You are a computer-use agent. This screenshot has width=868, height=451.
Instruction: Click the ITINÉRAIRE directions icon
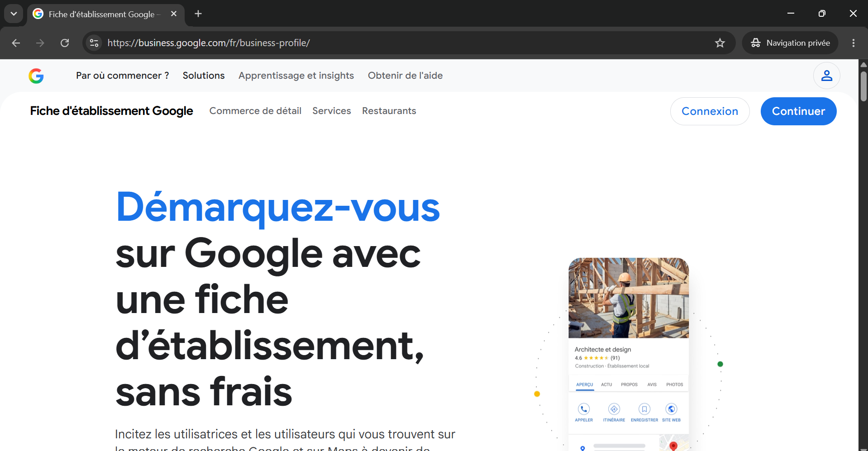614,409
